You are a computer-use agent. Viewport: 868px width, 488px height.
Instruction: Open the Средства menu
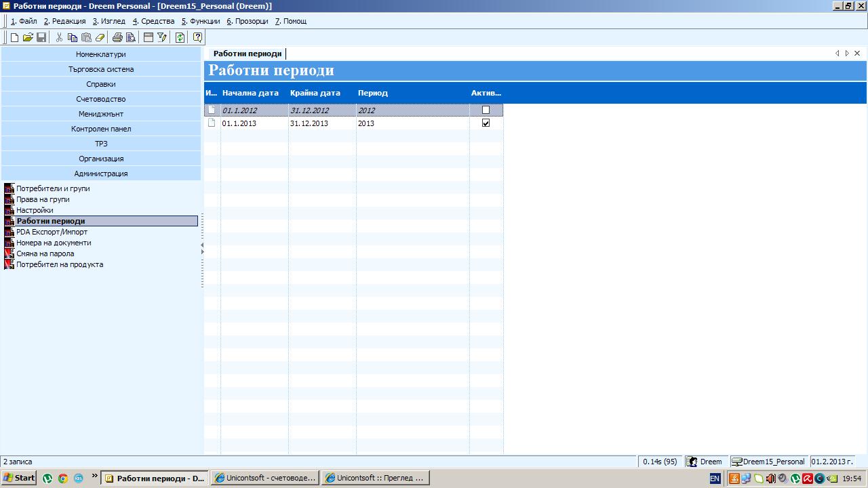click(x=153, y=21)
